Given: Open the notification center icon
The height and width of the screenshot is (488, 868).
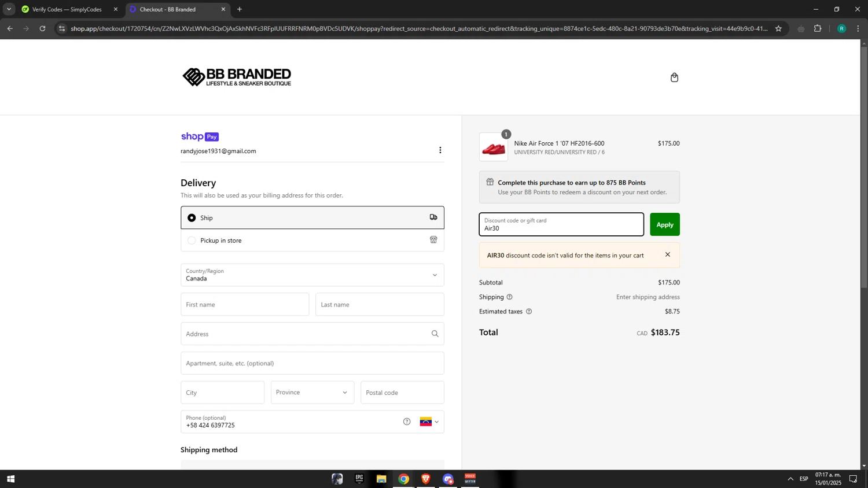Looking at the screenshot, I should pos(853,479).
